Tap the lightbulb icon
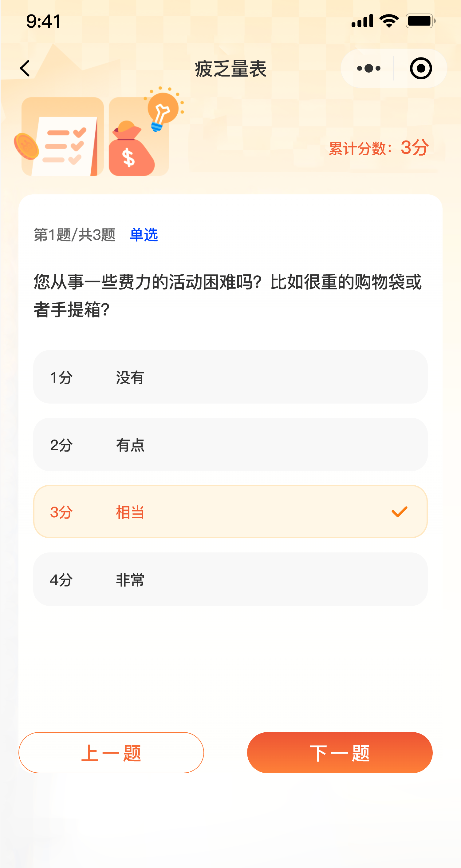This screenshot has width=461, height=868. tap(162, 110)
